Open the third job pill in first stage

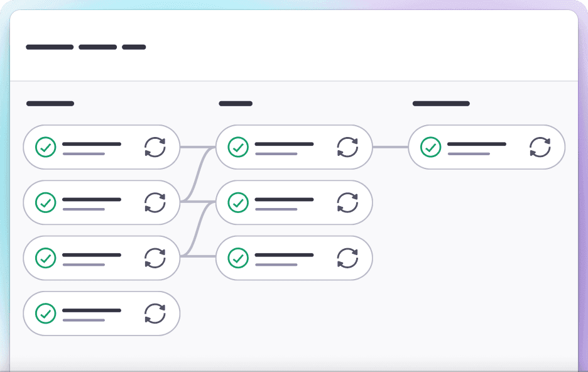coord(92,258)
